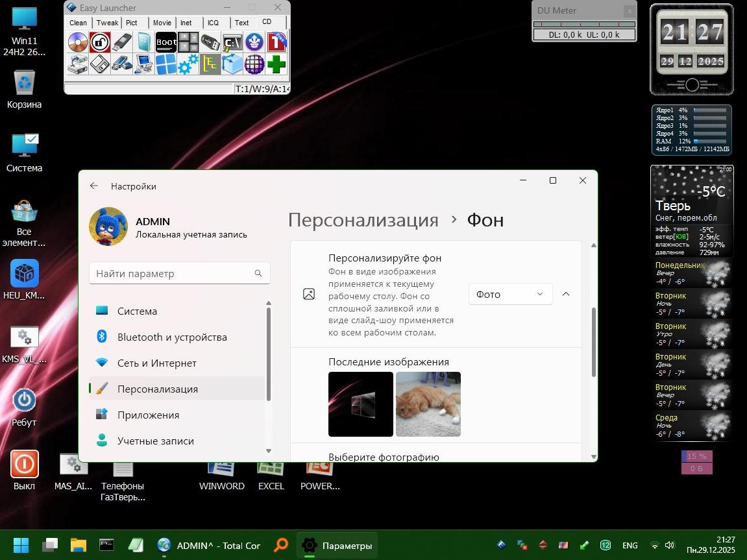This screenshot has width=747, height=560.
Task: Click the Найти параметр search field
Action: [x=172, y=274]
